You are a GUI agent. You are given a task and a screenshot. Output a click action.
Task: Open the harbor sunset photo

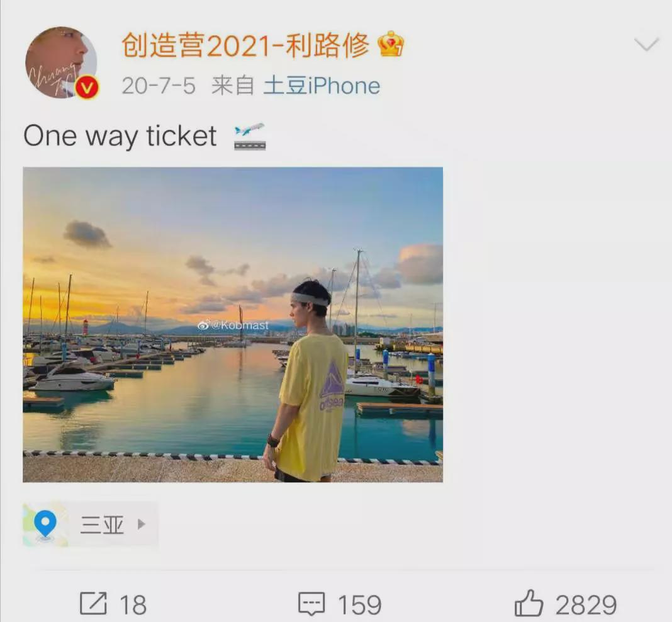[233, 324]
